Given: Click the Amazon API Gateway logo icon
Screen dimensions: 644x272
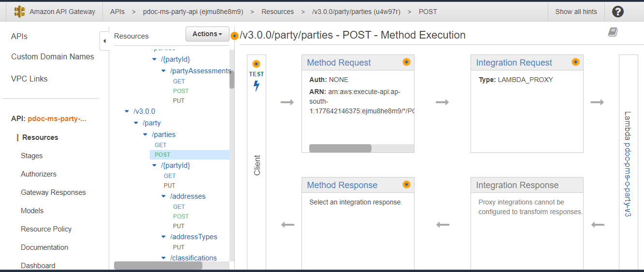Looking at the screenshot, I should pyautogui.click(x=20, y=12).
